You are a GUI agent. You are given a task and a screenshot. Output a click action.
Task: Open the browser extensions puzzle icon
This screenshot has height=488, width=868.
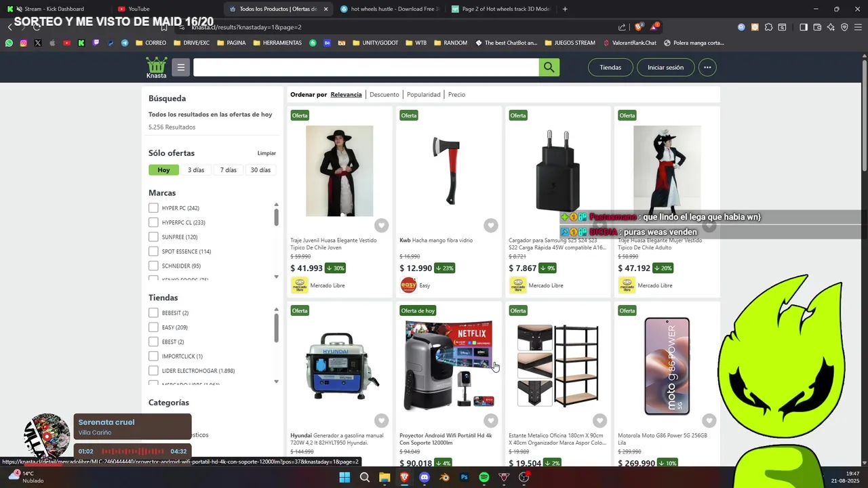point(768,27)
